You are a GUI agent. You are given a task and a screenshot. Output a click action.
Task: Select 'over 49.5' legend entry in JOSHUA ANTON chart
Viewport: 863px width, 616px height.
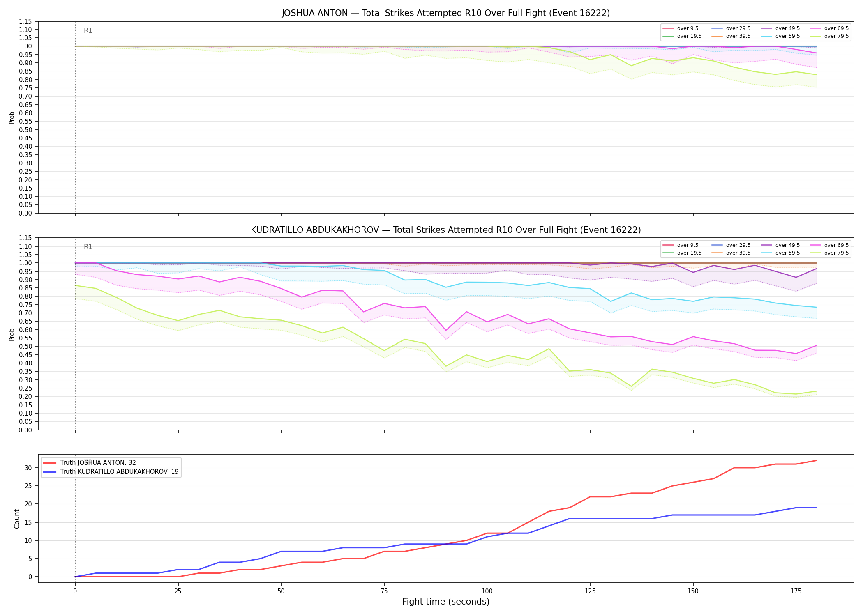[780, 28]
